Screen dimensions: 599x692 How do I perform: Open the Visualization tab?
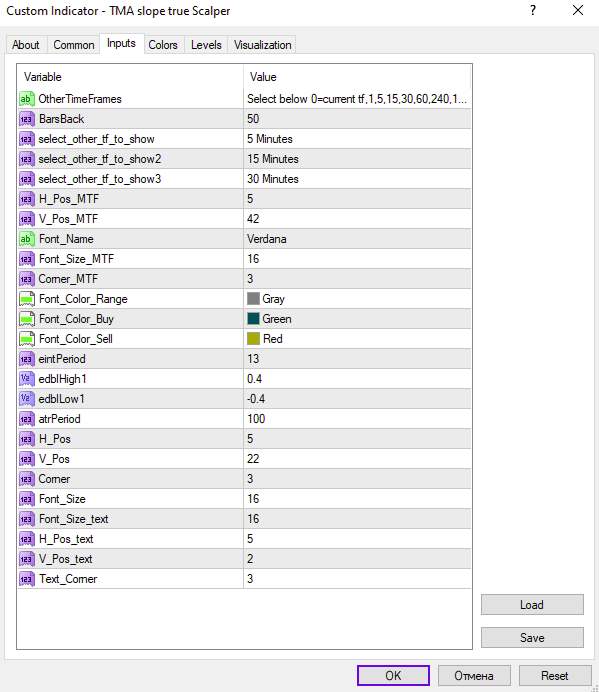tap(262, 45)
